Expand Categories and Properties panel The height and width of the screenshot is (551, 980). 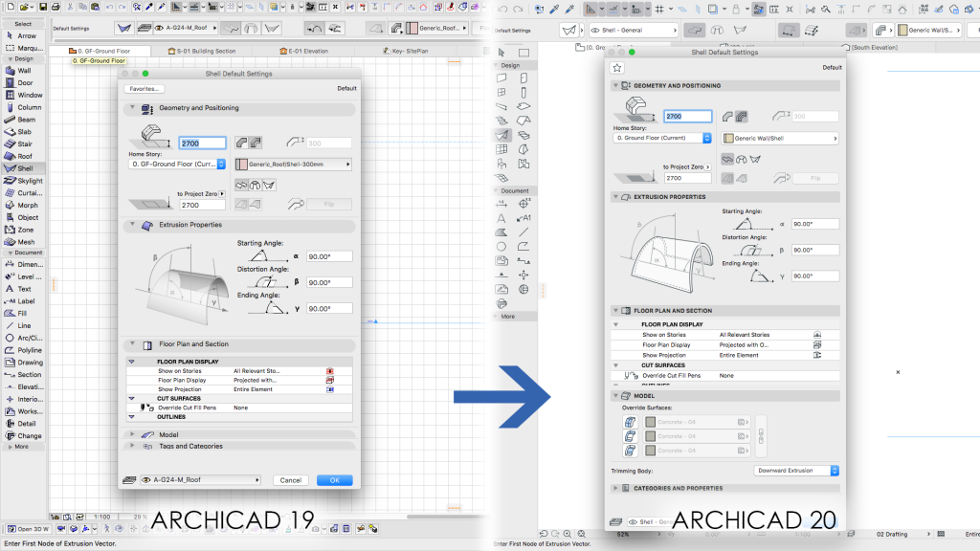(615, 488)
